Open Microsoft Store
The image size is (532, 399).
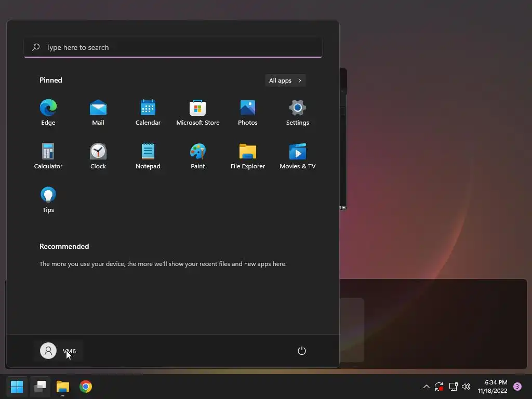[x=198, y=112]
